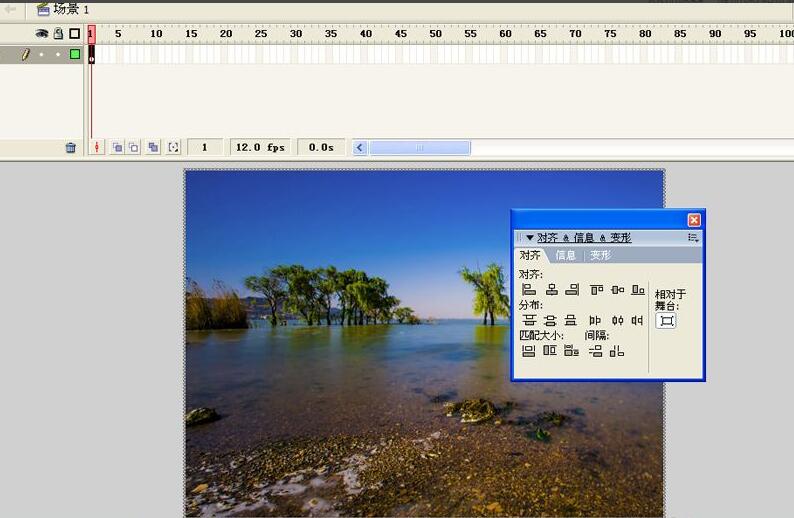Viewport: 794px width, 518px height.
Task: Open modify onion markers menu
Action: [x=173, y=147]
